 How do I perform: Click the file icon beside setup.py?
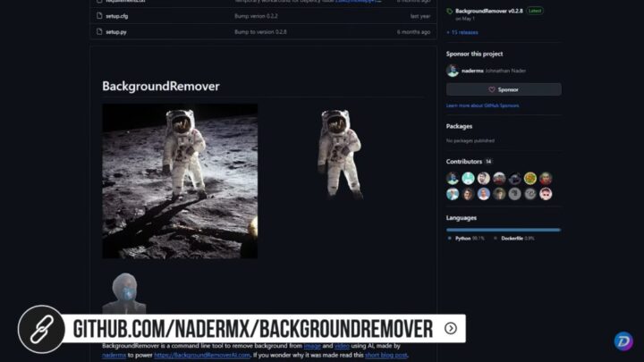coord(99,31)
